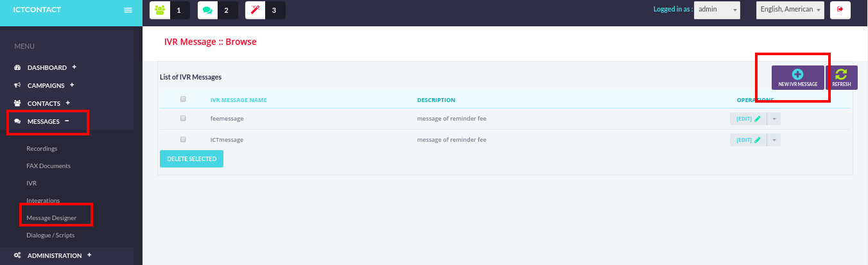Open the contacts group icon labeled 1

pos(160,10)
